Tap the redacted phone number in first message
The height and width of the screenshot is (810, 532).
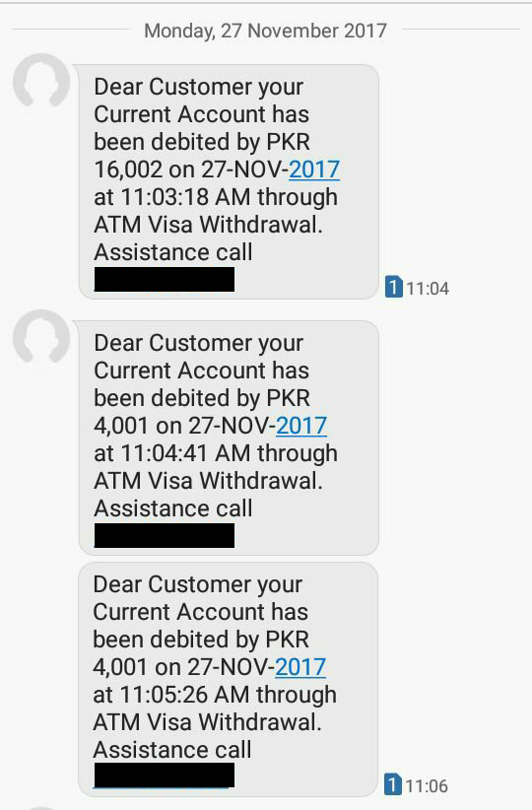(165, 279)
